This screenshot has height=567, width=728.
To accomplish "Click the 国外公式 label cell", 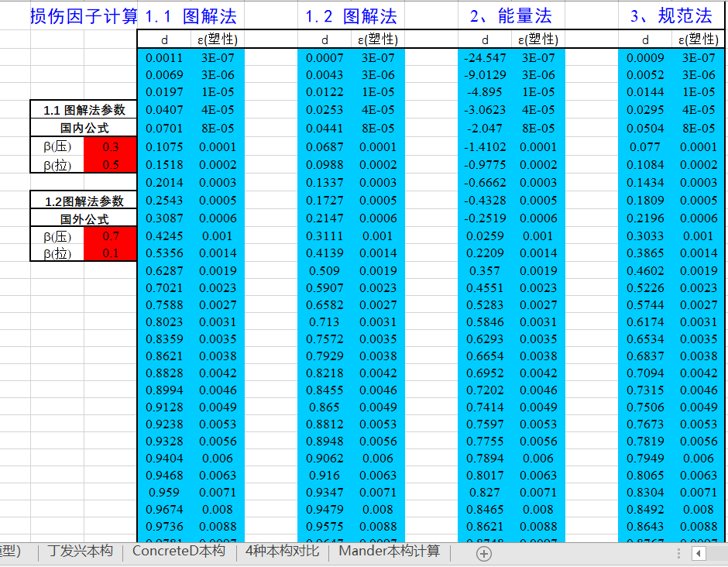I will tap(83, 218).
